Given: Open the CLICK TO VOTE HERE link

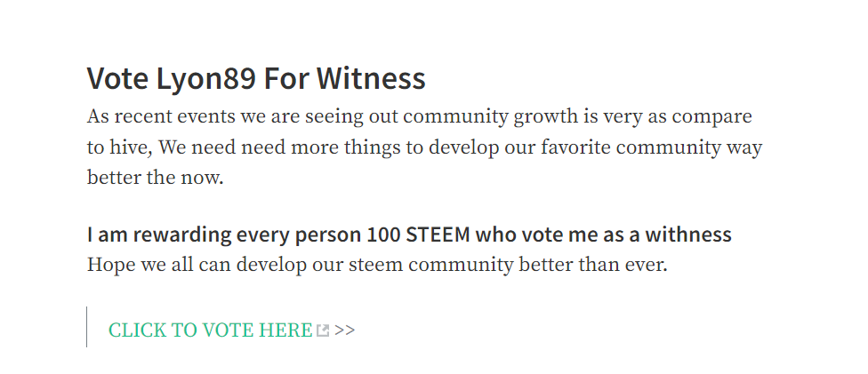Looking at the screenshot, I should click(210, 330).
